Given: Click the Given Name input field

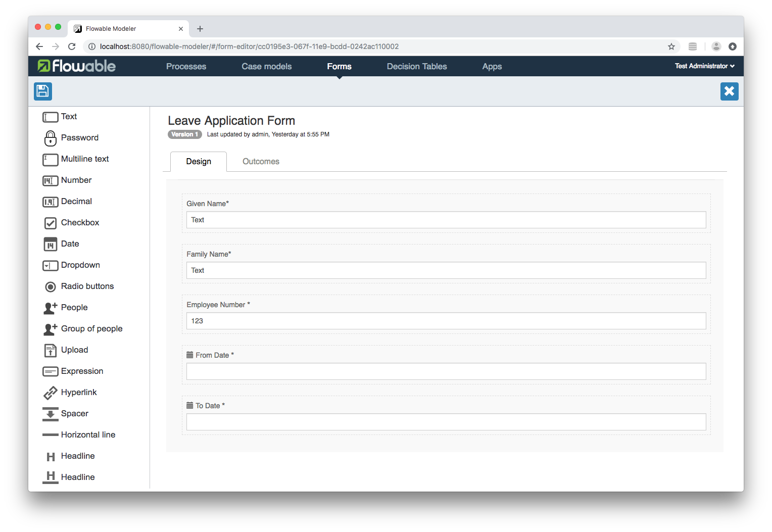Looking at the screenshot, I should 446,220.
